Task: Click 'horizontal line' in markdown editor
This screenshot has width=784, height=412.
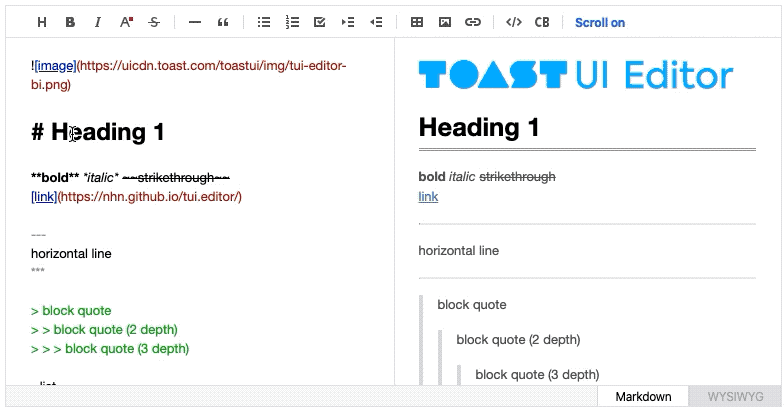Action: point(71,254)
